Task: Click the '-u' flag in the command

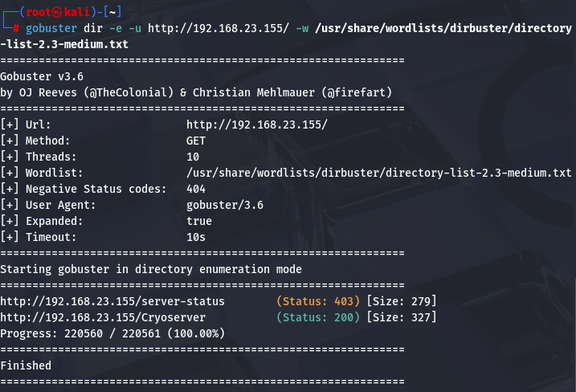Action: pos(135,28)
